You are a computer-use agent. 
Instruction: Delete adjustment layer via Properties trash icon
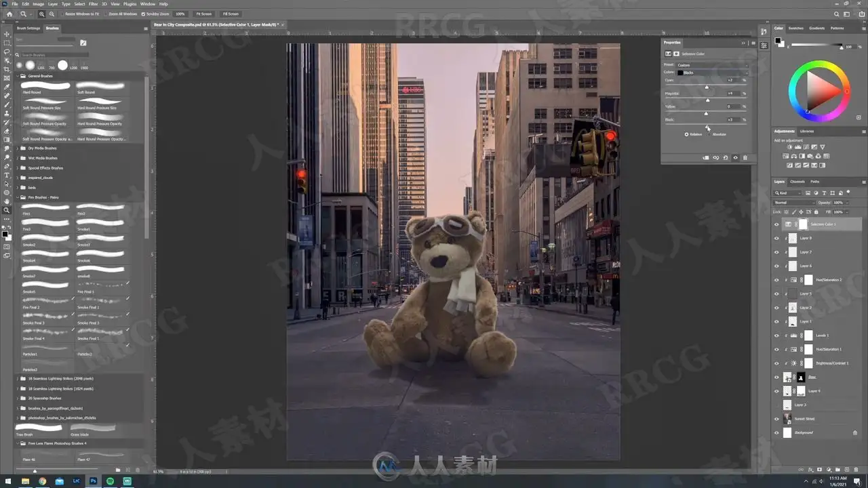point(745,158)
